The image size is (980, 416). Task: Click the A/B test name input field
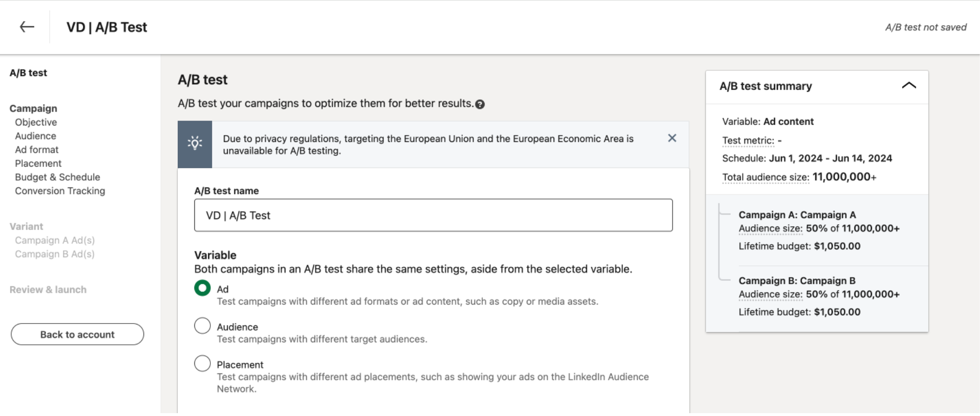coord(433,215)
